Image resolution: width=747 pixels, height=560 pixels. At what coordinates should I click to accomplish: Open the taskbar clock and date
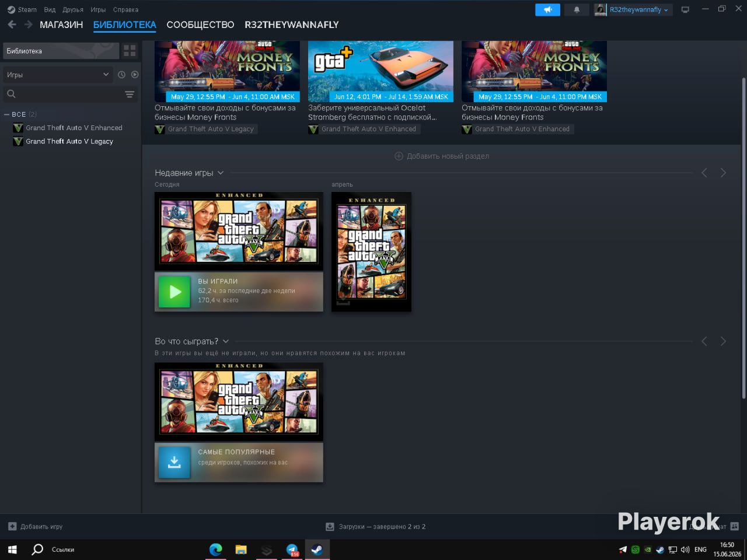pyautogui.click(x=727, y=549)
